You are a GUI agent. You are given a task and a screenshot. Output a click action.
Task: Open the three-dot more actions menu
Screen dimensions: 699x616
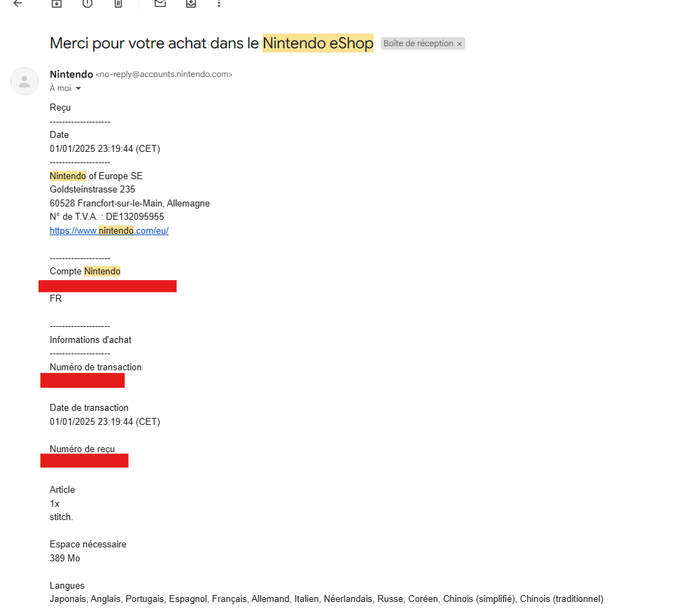pyautogui.click(x=219, y=3)
